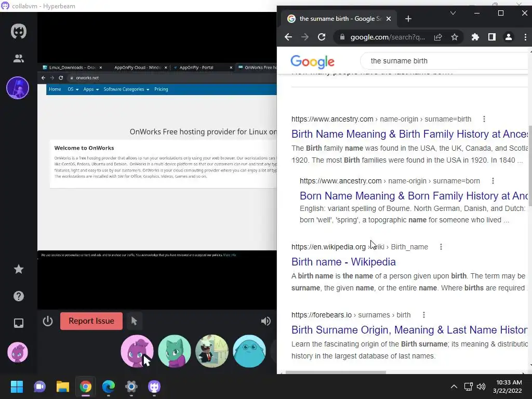
Task: Click the google.com address bar
Action: 387,37
